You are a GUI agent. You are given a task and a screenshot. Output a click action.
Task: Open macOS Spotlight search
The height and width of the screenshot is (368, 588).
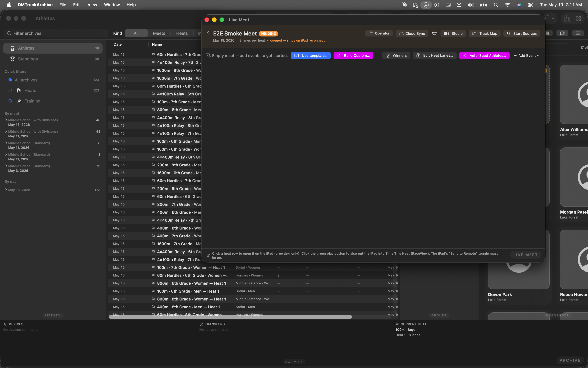point(496,5)
